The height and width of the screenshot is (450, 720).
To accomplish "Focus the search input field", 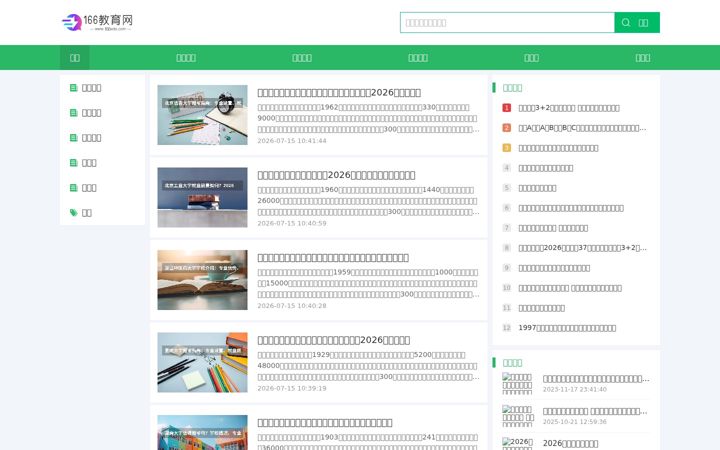I will (507, 22).
